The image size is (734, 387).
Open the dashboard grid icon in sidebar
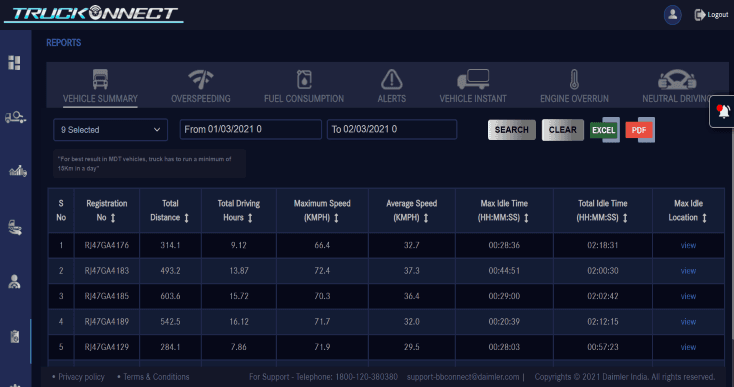point(15,63)
